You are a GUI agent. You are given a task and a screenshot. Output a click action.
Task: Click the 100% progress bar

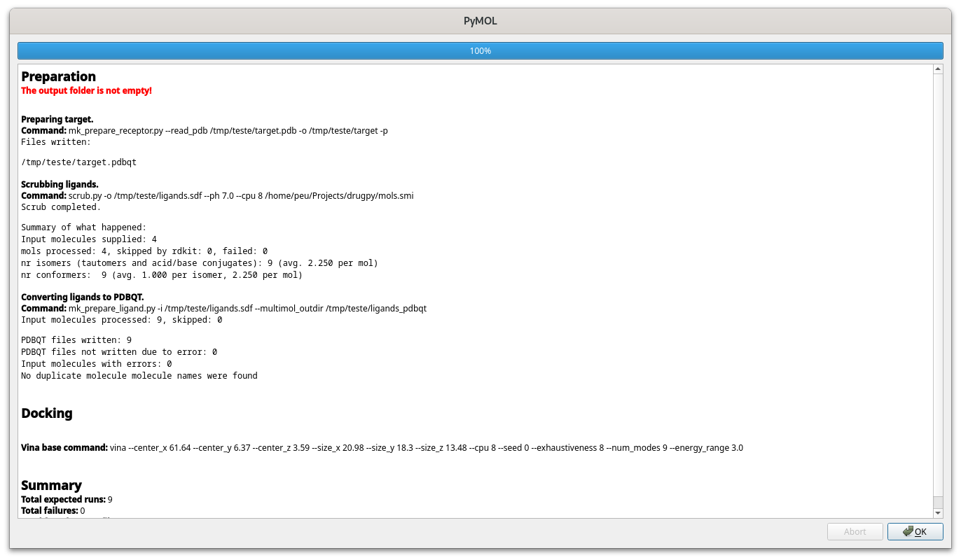(x=480, y=51)
